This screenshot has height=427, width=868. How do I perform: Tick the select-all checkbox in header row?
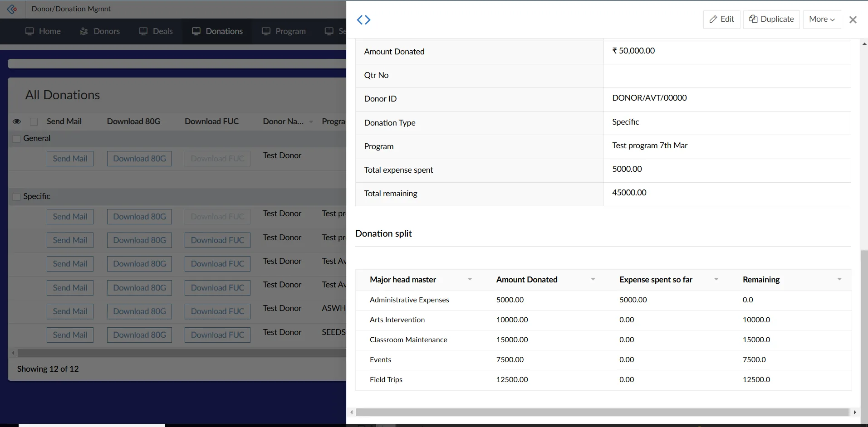[x=34, y=121]
